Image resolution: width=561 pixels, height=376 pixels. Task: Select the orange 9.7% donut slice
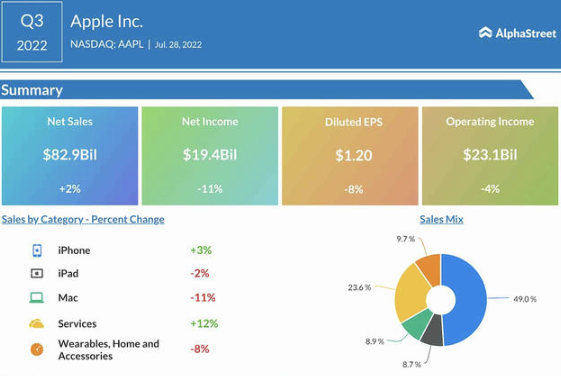[x=429, y=268]
